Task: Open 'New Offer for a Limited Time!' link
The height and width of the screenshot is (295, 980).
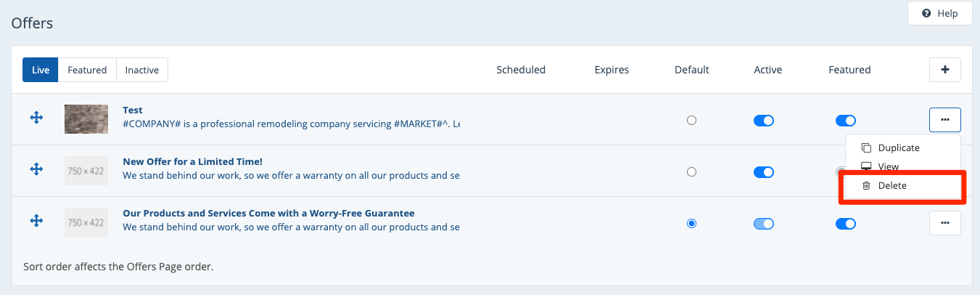Action: pyautogui.click(x=192, y=161)
